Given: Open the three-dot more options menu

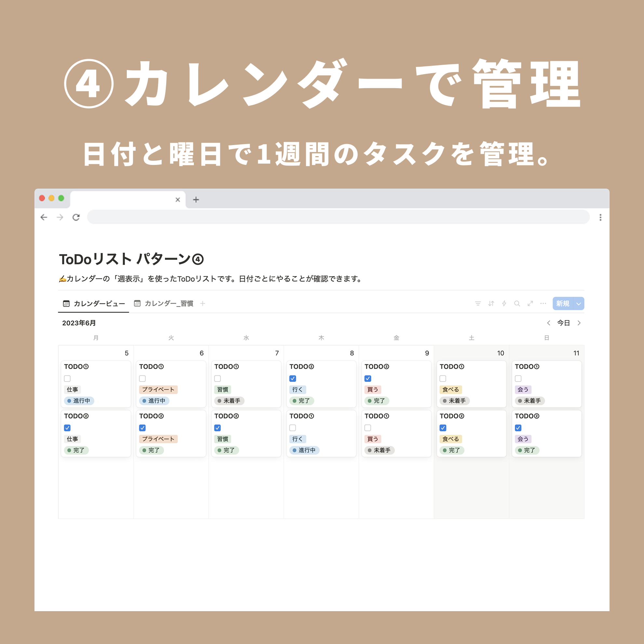Looking at the screenshot, I should pyautogui.click(x=543, y=303).
